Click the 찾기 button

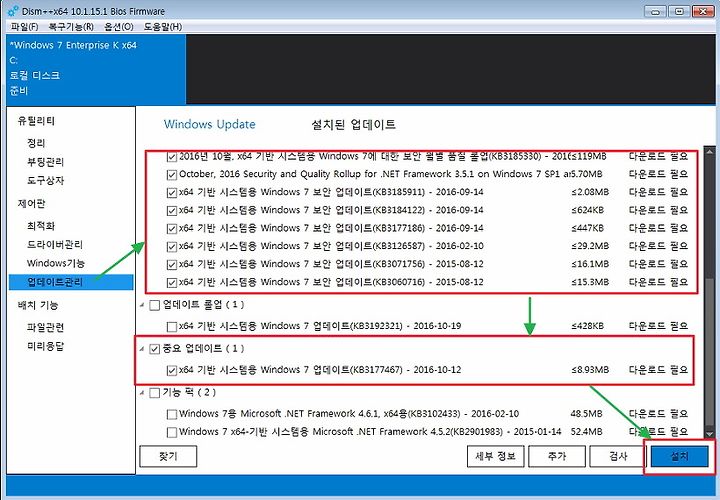click(x=168, y=456)
